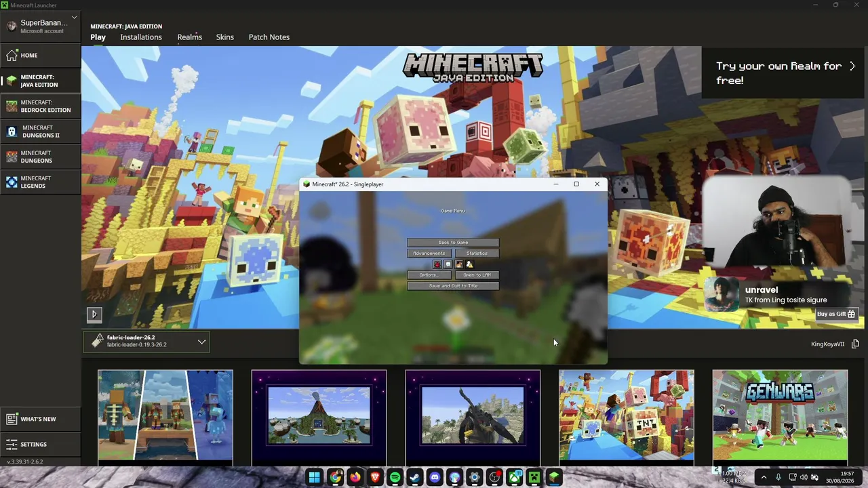
Task: Open Minecraft Dungeons in the sidebar
Action: (41, 157)
